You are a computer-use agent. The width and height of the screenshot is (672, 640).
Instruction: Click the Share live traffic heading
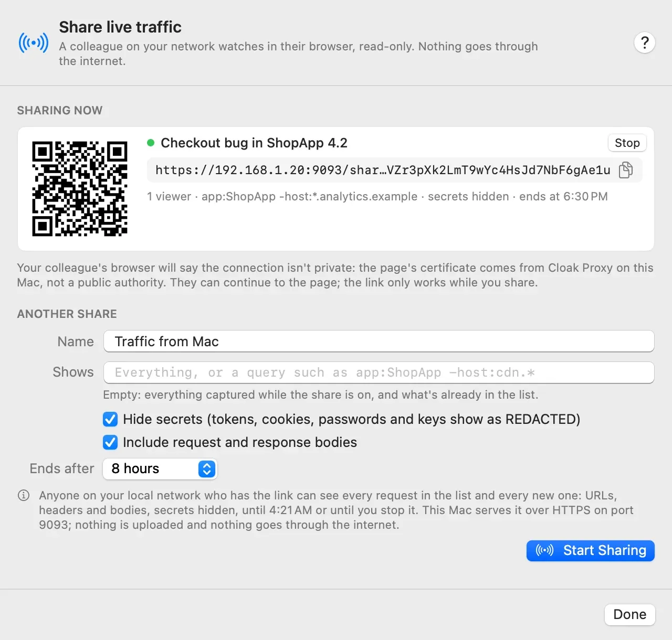120,27
